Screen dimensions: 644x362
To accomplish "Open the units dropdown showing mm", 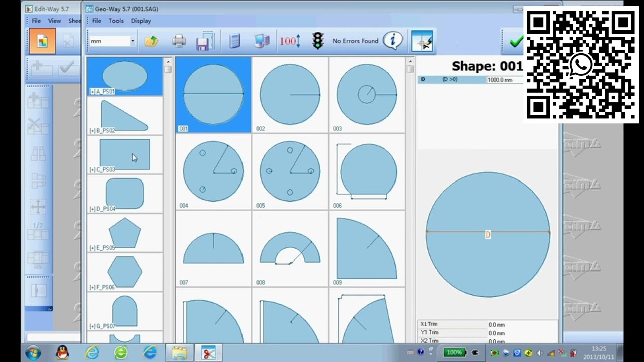I will 112,41.
